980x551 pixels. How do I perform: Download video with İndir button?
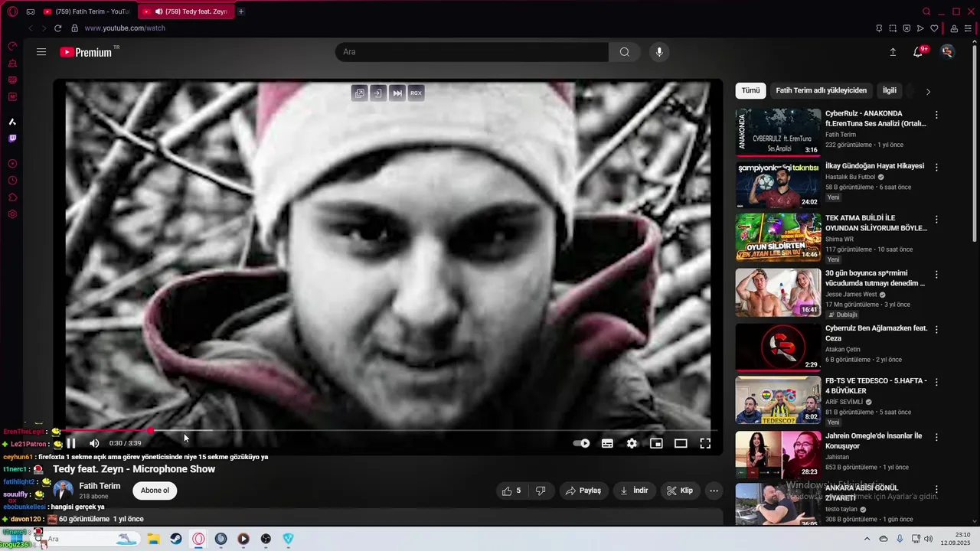[634, 491]
